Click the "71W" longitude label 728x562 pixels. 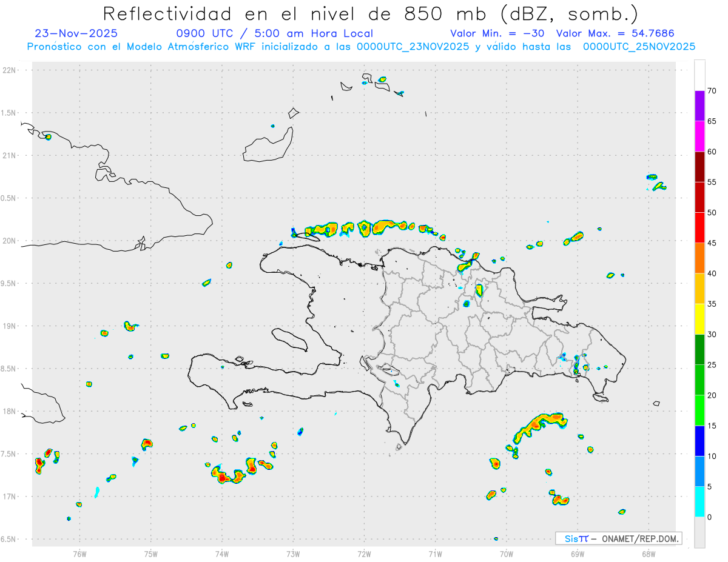tap(435, 554)
